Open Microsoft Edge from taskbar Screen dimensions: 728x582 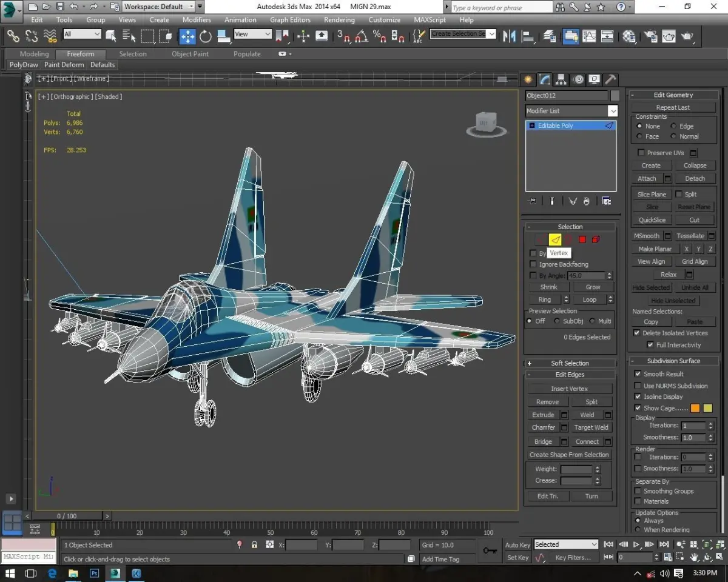tap(52, 573)
